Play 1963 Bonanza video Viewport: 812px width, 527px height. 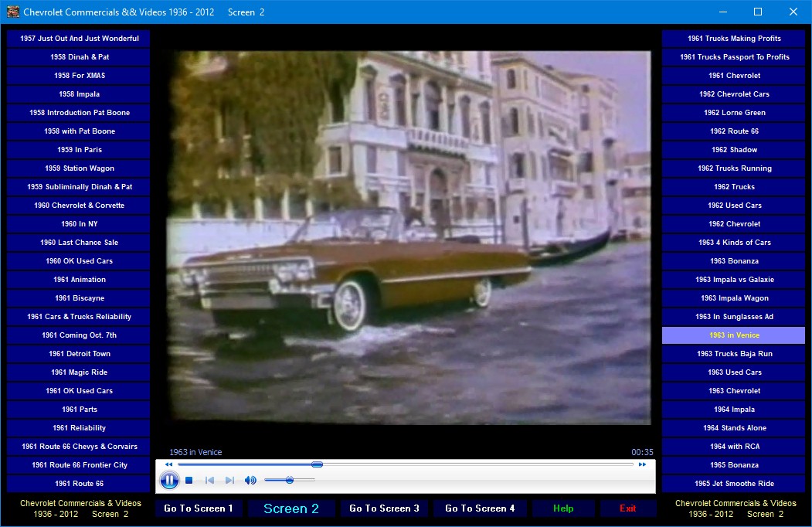tap(734, 261)
